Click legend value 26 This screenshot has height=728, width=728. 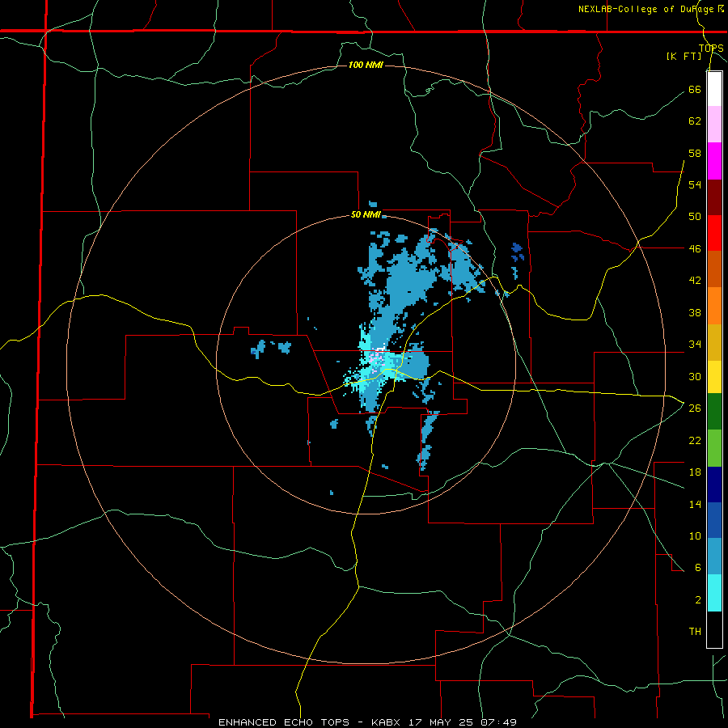[x=695, y=408]
